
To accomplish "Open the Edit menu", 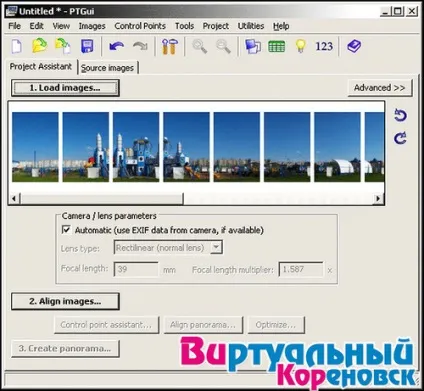I will [x=36, y=26].
